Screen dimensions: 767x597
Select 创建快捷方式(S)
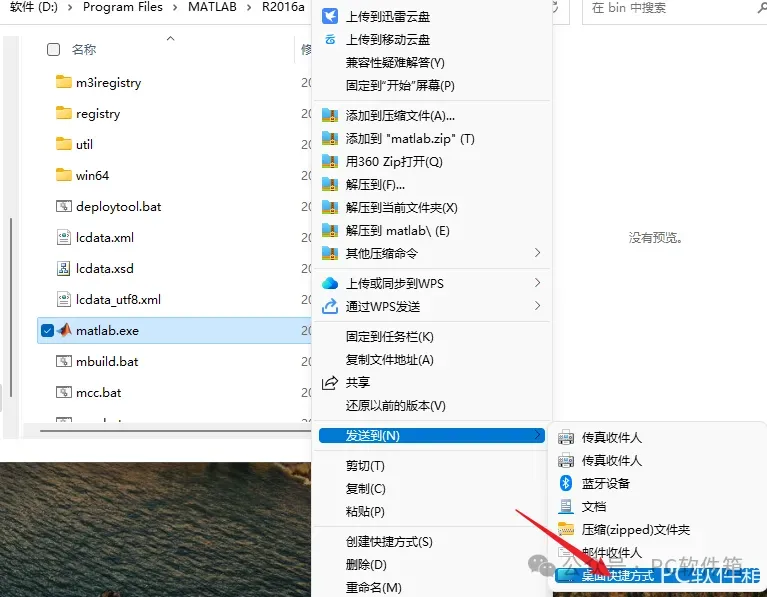tap(389, 542)
